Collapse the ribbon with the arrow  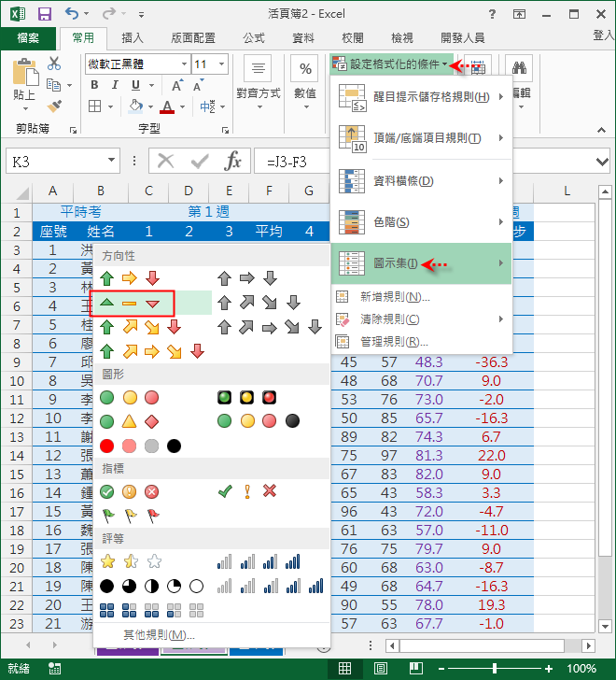point(601,130)
